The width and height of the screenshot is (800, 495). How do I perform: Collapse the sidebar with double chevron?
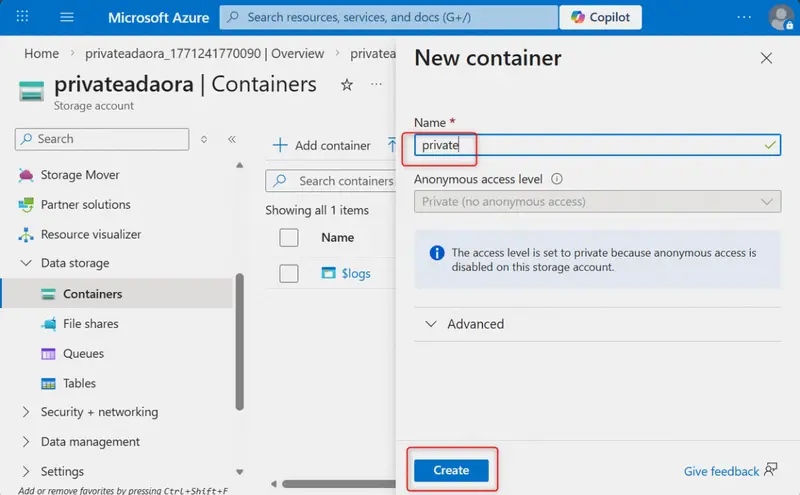(232, 139)
